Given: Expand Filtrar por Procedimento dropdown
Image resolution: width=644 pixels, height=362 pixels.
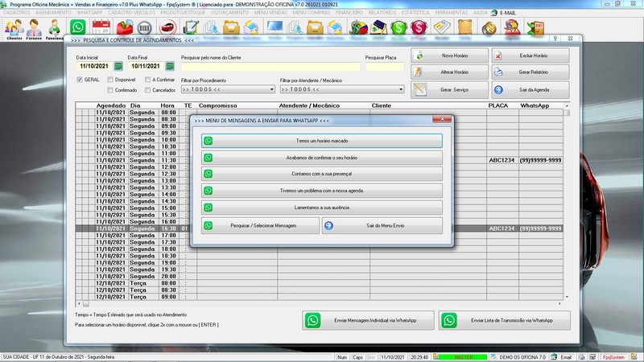Looking at the screenshot, I should [x=271, y=89].
